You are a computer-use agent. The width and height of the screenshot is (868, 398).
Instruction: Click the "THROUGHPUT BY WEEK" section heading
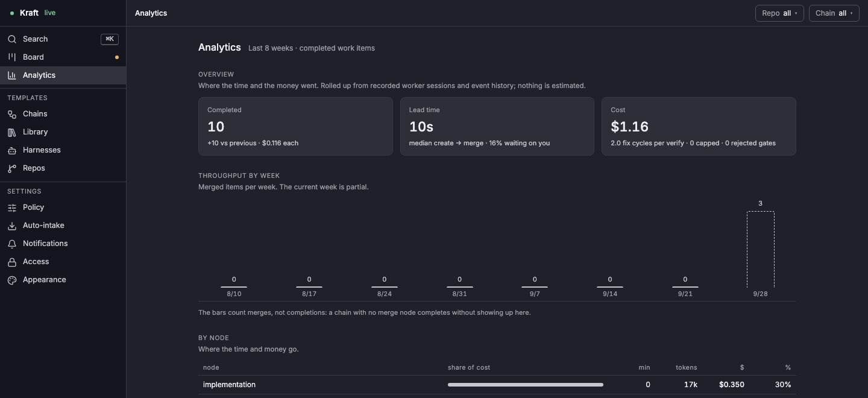pos(239,175)
